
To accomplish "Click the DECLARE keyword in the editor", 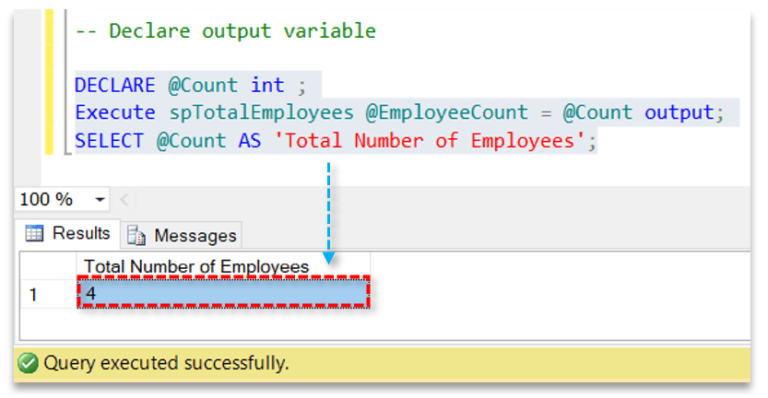I will 115,85.
